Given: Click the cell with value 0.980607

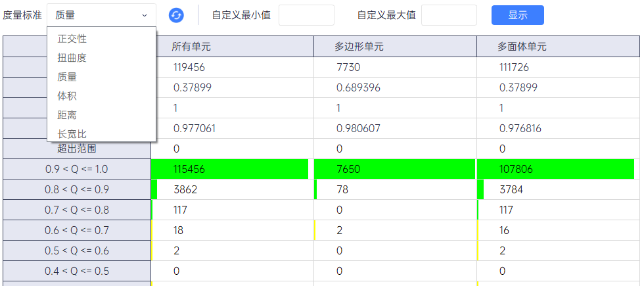Looking at the screenshot, I should pos(395,129).
